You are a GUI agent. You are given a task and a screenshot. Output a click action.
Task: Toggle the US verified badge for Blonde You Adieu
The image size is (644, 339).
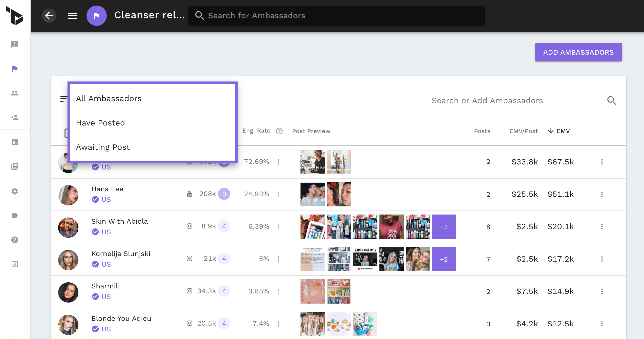(x=94, y=328)
